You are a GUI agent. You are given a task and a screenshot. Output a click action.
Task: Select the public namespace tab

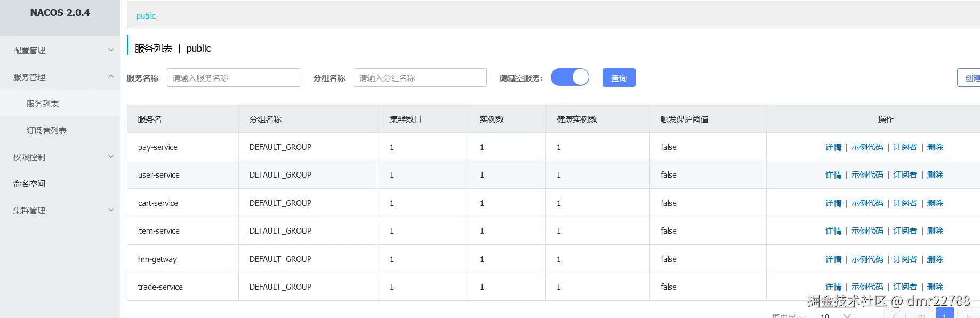point(146,16)
